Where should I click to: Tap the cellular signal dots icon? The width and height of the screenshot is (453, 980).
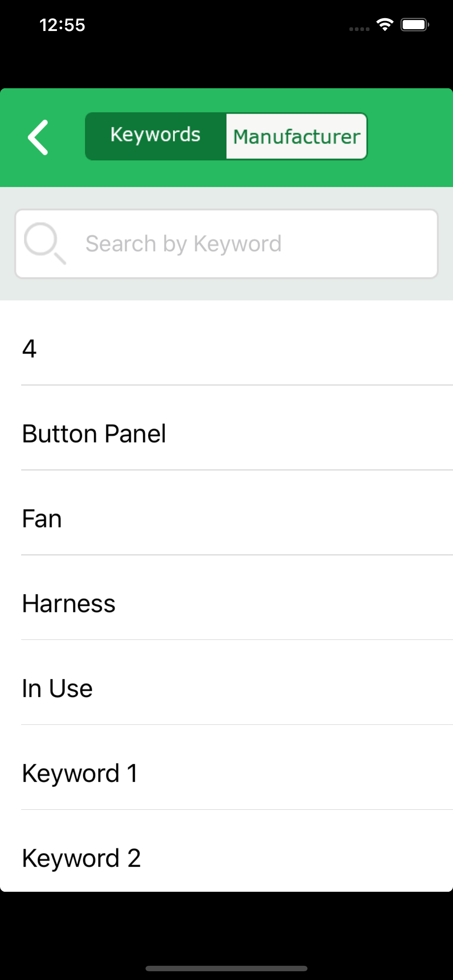click(359, 29)
